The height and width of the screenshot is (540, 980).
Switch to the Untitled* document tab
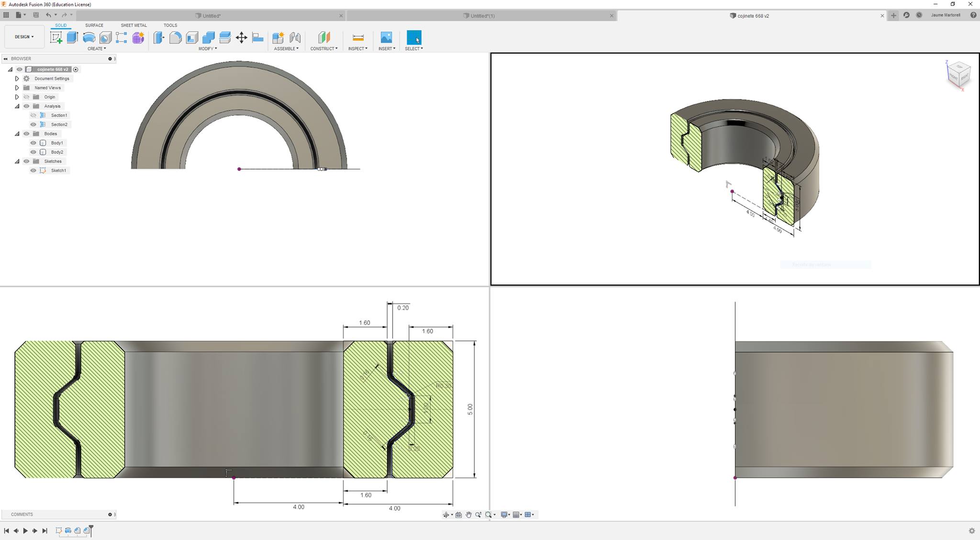point(211,16)
